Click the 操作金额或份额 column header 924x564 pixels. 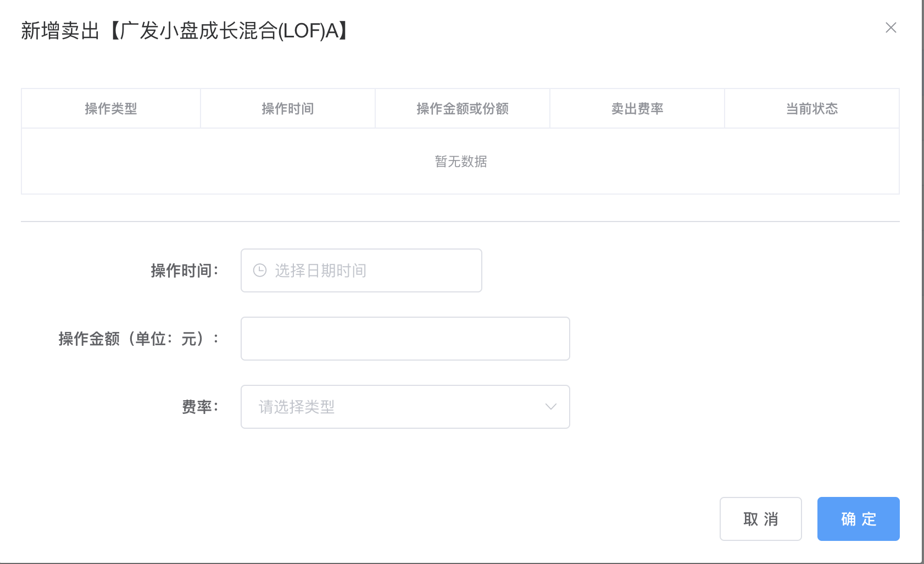[463, 109]
